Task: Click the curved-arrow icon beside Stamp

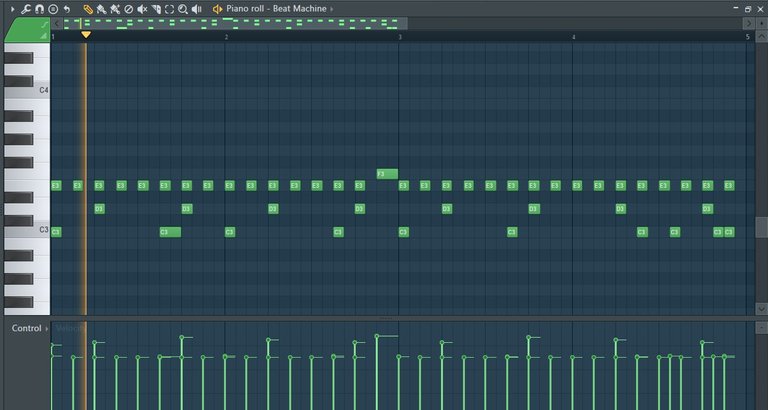Action: point(67,9)
